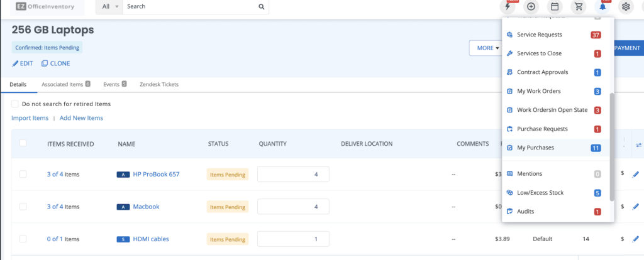
Task: Open the HDMI cables item link
Action: click(x=151, y=239)
